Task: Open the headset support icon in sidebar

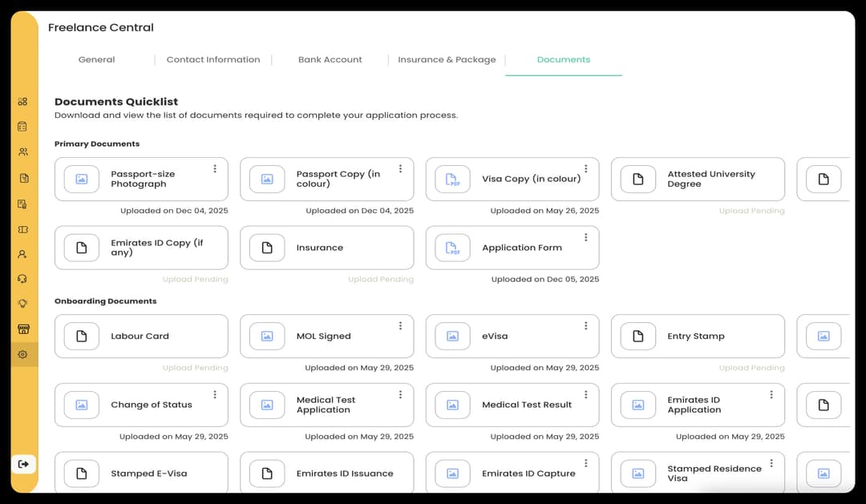Action: 22,279
